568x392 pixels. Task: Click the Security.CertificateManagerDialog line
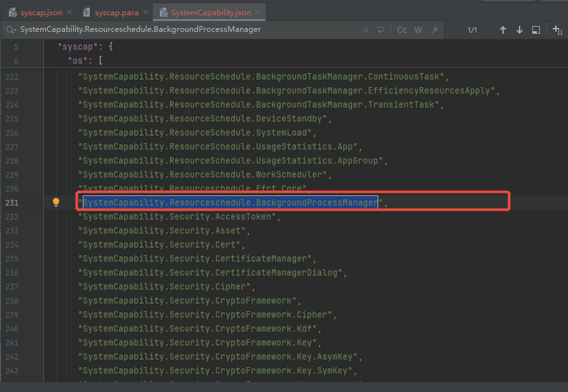tap(212, 273)
